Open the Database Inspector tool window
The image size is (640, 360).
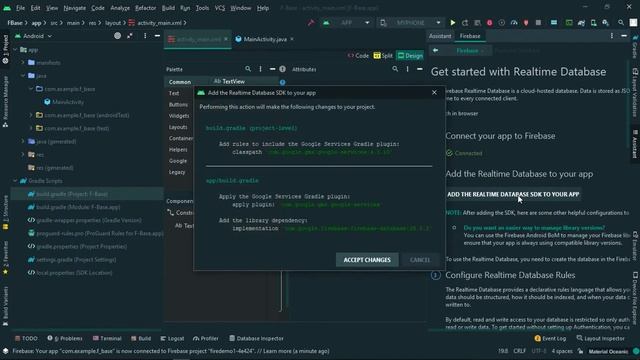[256, 338]
